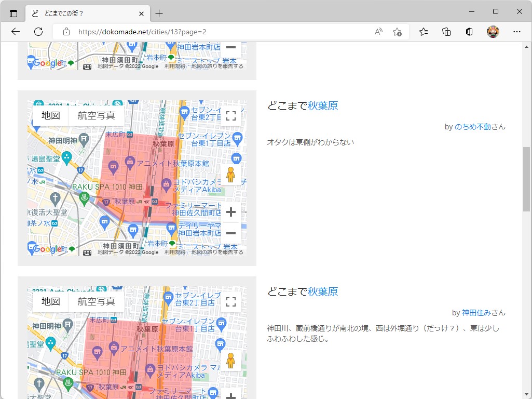Screen dimensions: 532x399
Task: Click the browser refresh icon
Action: (x=38, y=31)
